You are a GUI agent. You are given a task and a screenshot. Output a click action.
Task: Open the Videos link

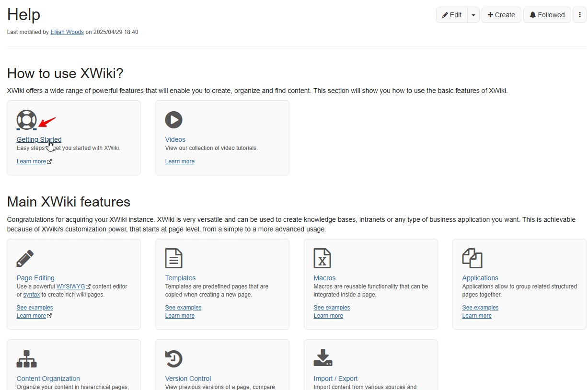[175, 139]
